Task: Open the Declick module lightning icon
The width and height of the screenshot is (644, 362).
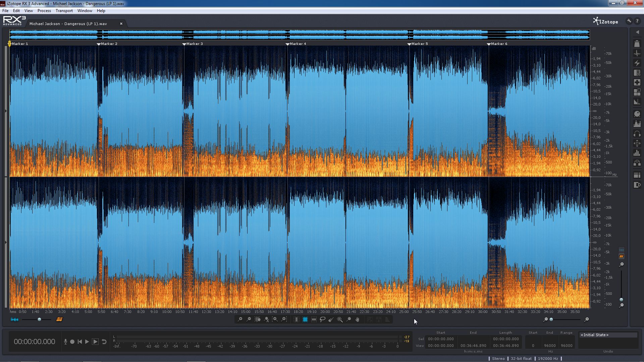Action: click(x=637, y=63)
